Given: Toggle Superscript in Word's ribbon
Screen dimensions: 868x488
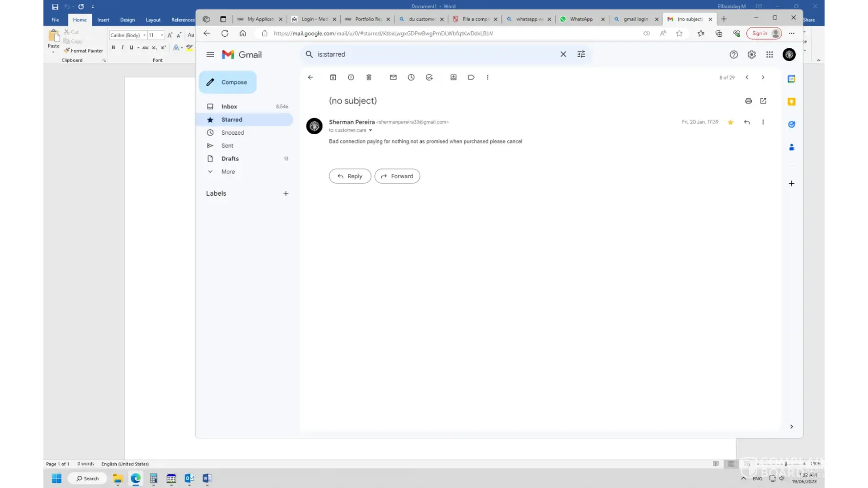Looking at the screenshot, I should (x=163, y=48).
